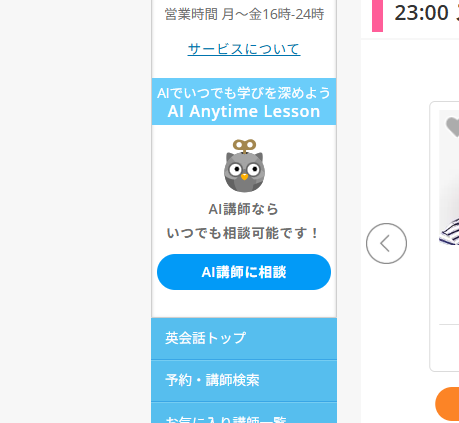Go to previous teacher with left chevron
The image size is (459, 423).
coord(386,243)
